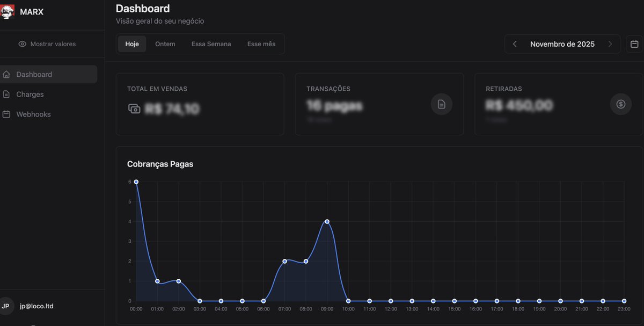Click the 00:00 data point at value 6
The height and width of the screenshot is (326, 644).
pyautogui.click(x=136, y=182)
